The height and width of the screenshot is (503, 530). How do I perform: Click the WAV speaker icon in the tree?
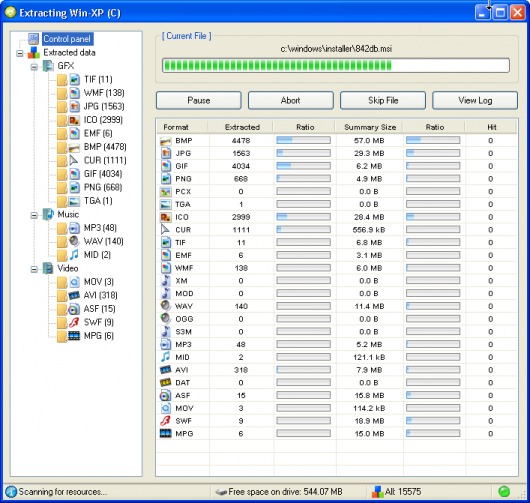[x=74, y=241]
